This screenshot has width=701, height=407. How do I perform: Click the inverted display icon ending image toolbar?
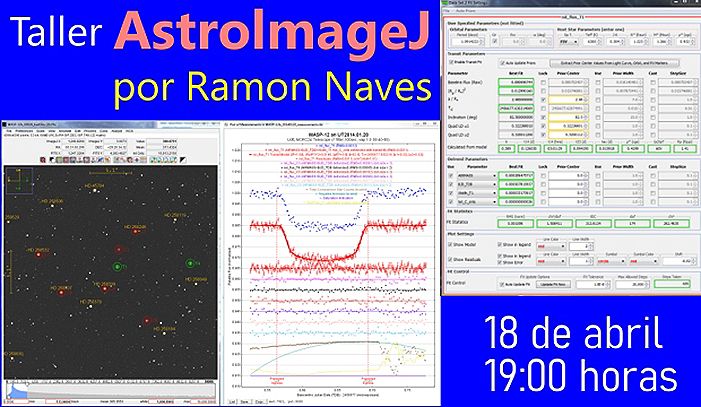[183, 160]
